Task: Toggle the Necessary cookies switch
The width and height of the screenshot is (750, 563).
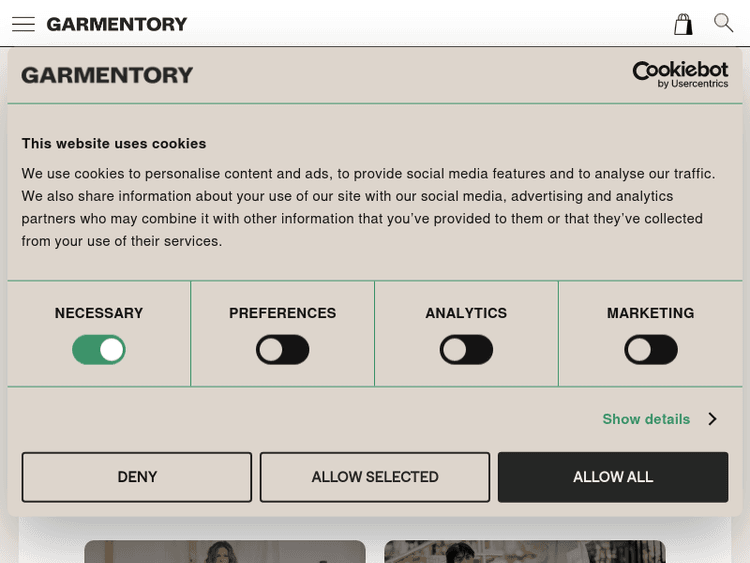Action: tap(99, 350)
